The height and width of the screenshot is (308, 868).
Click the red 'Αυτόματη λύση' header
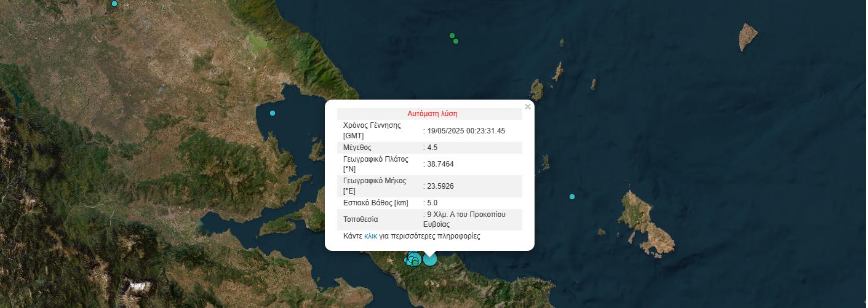point(432,114)
